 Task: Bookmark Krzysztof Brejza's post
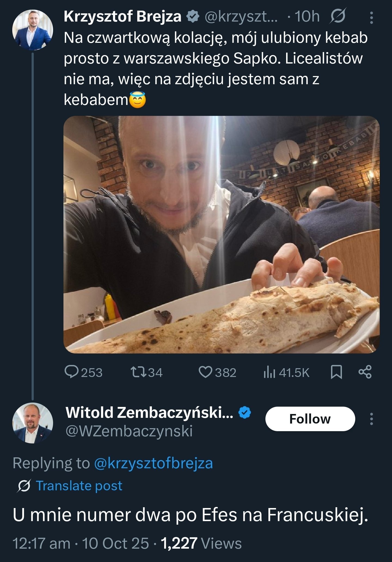pyautogui.click(x=336, y=372)
